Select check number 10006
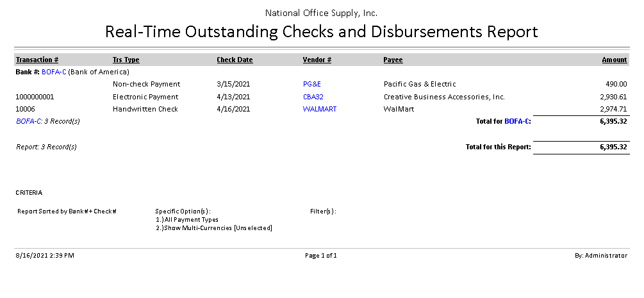Image resolution: width=644 pixels, height=298 pixels. click(x=24, y=109)
